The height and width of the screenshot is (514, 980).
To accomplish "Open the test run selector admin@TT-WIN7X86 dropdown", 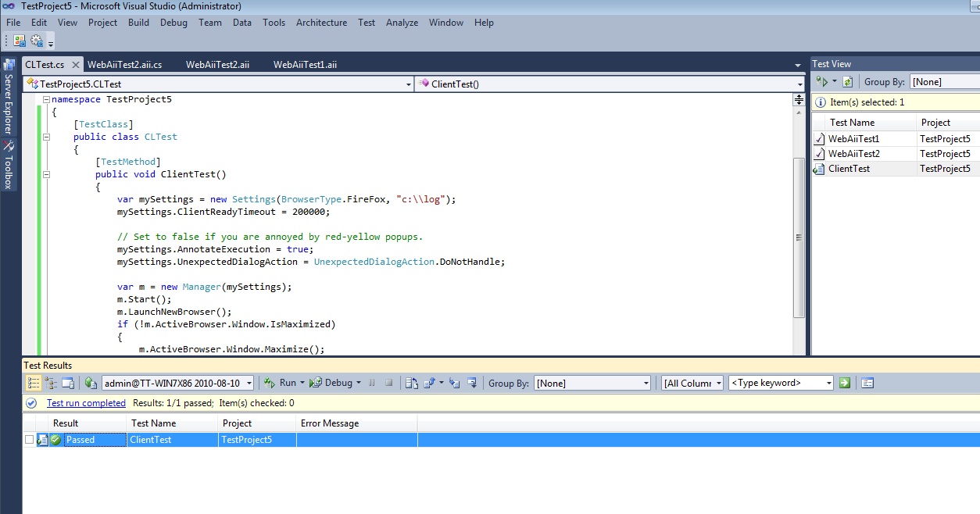I will tap(249, 383).
